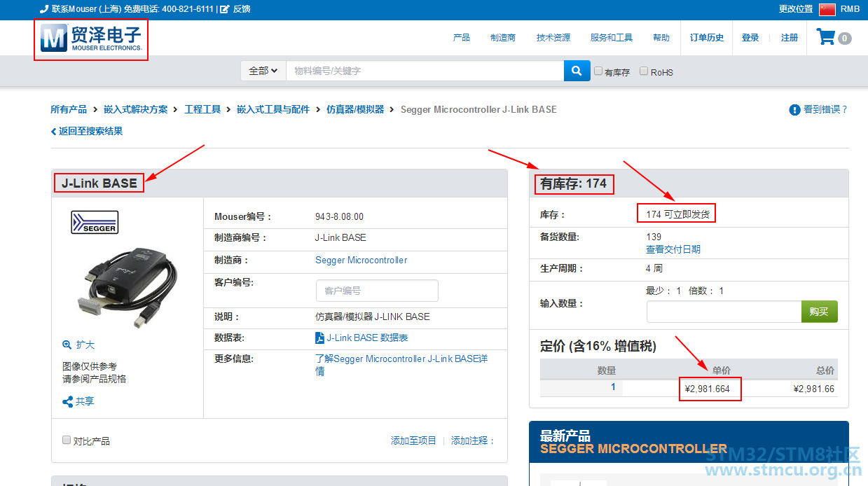Click the China flag icon

click(x=827, y=9)
